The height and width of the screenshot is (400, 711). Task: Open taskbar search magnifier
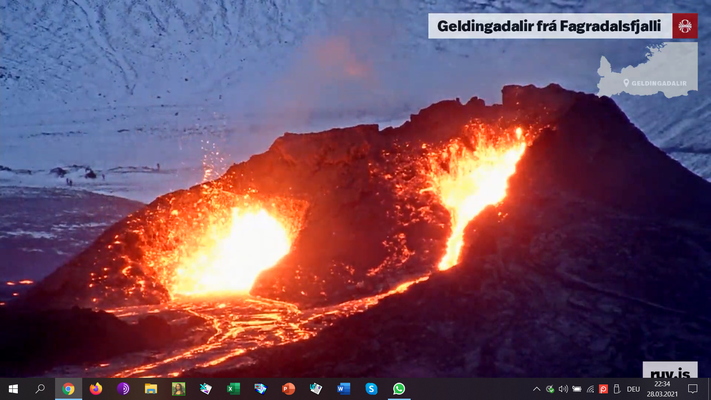pos(40,389)
